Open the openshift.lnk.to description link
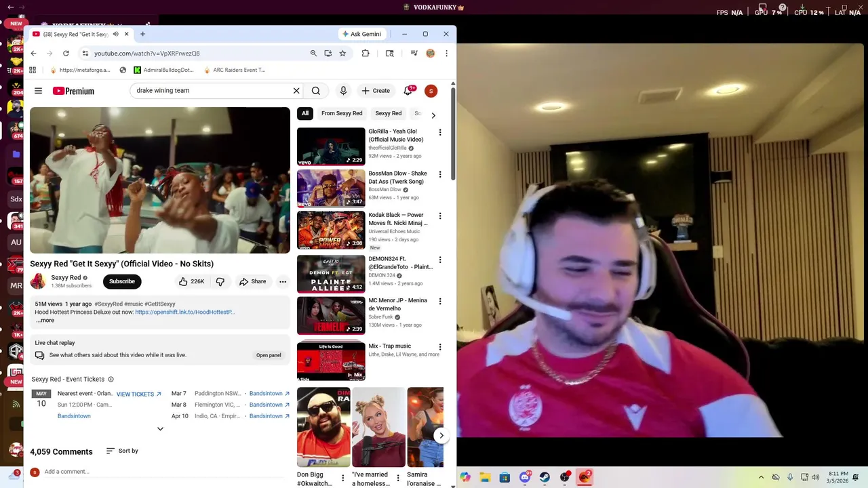This screenshot has height=488, width=868. (x=185, y=312)
